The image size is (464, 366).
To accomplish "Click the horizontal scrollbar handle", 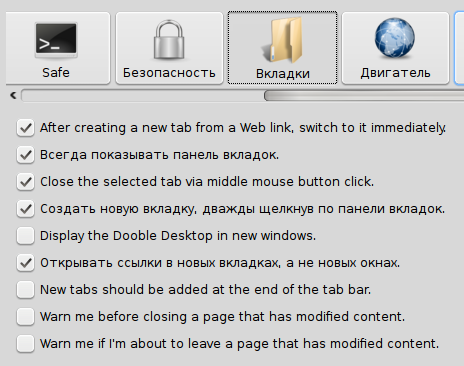I will [364, 96].
